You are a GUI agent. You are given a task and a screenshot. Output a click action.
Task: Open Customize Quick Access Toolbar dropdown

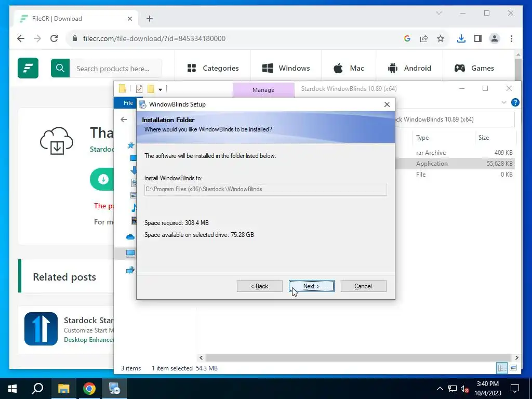tap(160, 89)
